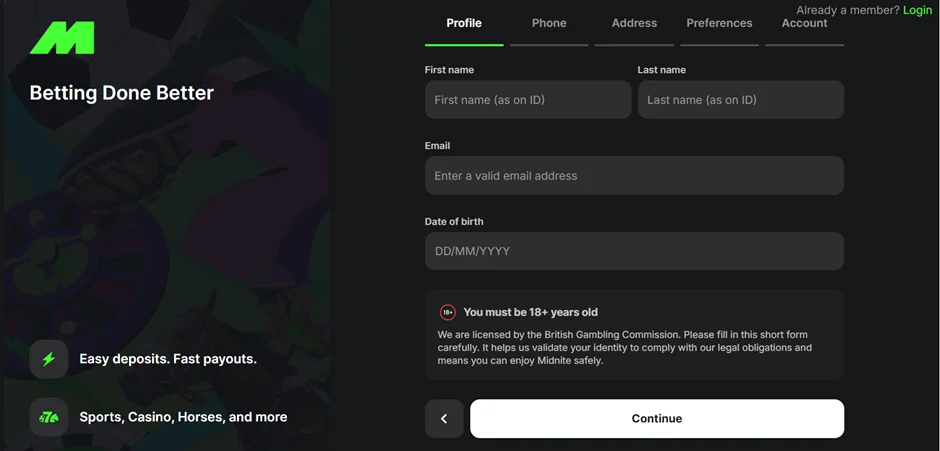This screenshot has width=940, height=451.
Task: Click the Login link
Action: [917, 10]
